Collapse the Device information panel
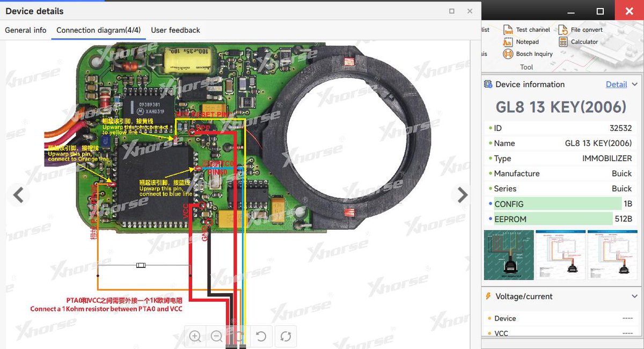 (x=634, y=84)
